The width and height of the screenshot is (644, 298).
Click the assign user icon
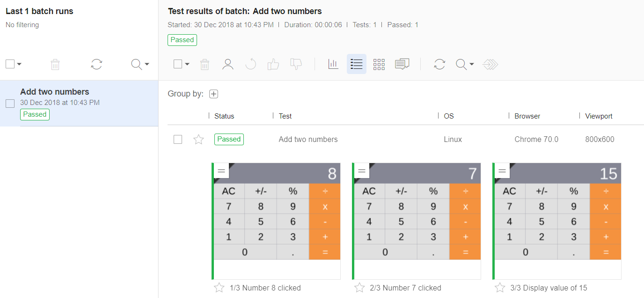point(228,64)
